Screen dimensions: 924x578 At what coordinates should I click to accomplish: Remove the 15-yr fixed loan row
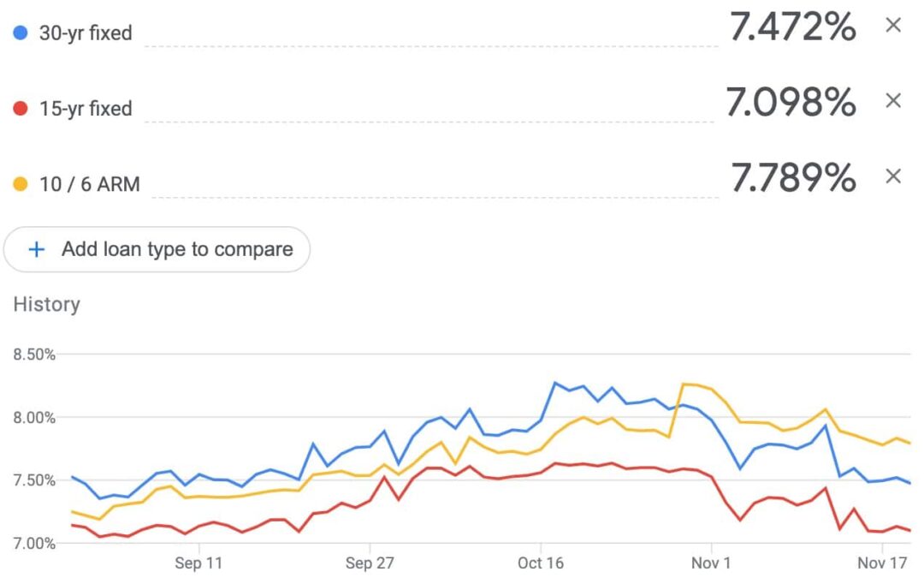(x=892, y=101)
